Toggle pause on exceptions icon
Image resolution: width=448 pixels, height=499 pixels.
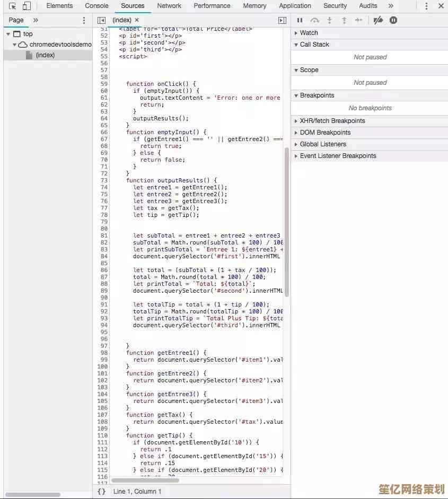393,20
